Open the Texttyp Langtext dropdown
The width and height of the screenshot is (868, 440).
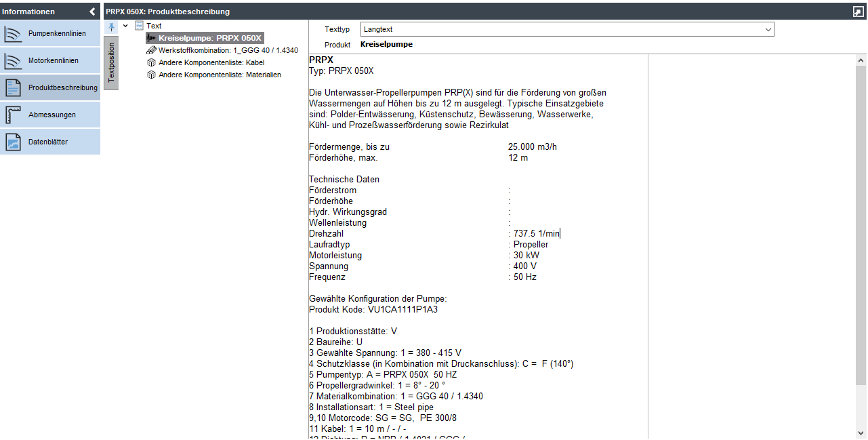(x=768, y=30)
